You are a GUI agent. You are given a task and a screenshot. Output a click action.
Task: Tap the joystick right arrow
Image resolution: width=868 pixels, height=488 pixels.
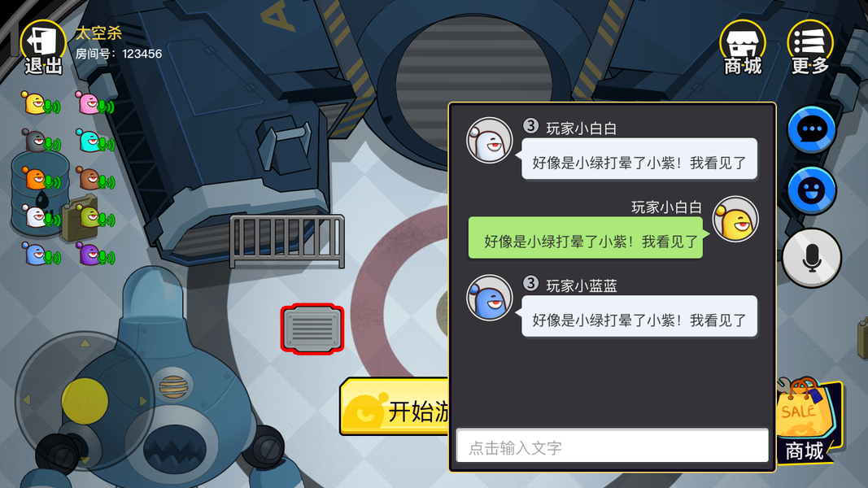143,401
